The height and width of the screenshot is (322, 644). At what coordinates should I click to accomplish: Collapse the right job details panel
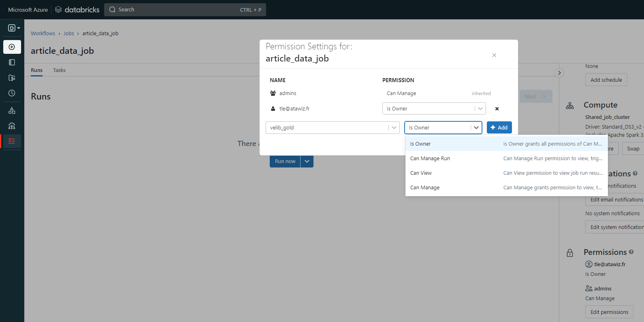[x=559, y=73]
